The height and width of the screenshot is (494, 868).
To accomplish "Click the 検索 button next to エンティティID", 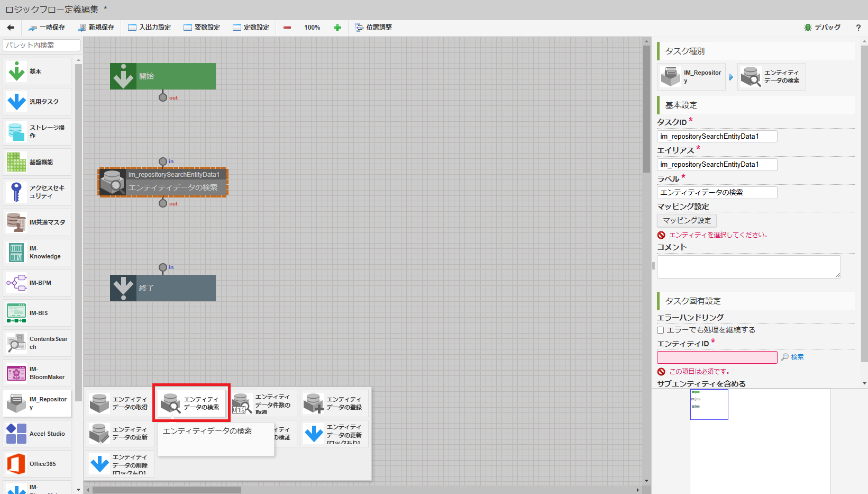I will pos(792,357).
